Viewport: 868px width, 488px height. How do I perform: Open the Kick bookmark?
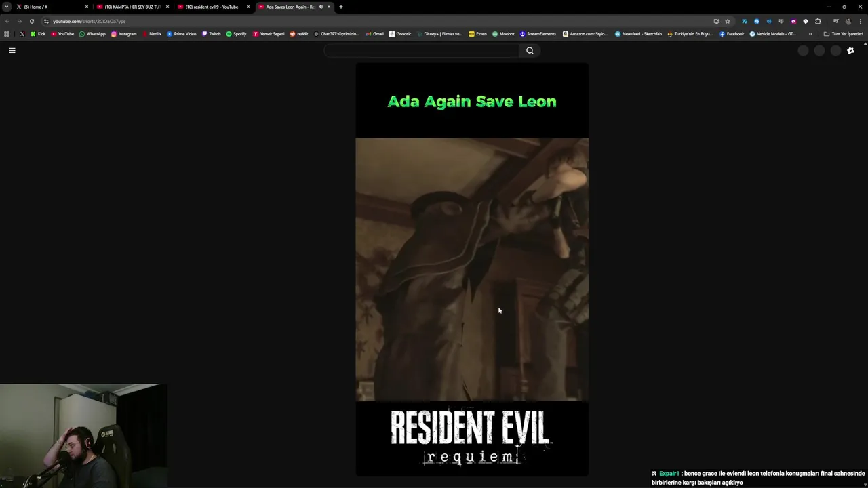point(38,33)
